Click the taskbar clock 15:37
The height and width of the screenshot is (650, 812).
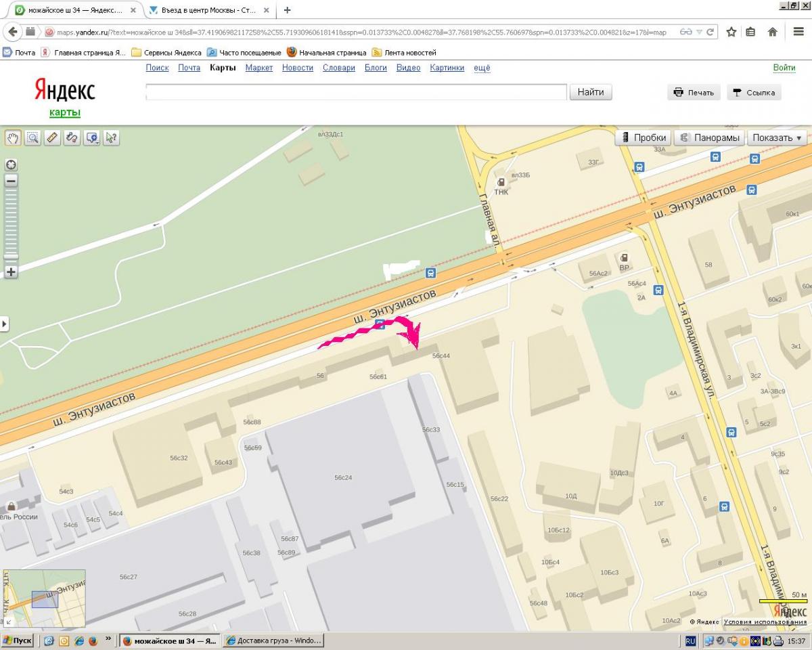(x=796, y=641)
